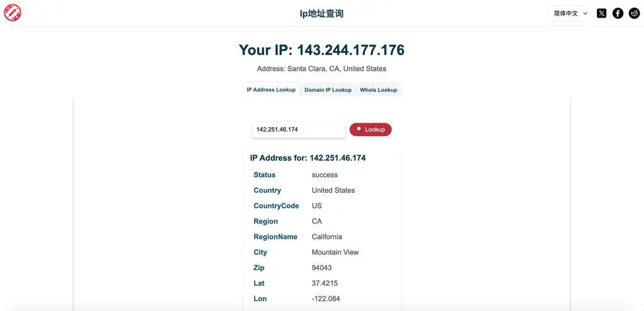Click the Status value success
Image resolution: width=644 pixels, height=311 pixels.
tap(325, 175)
